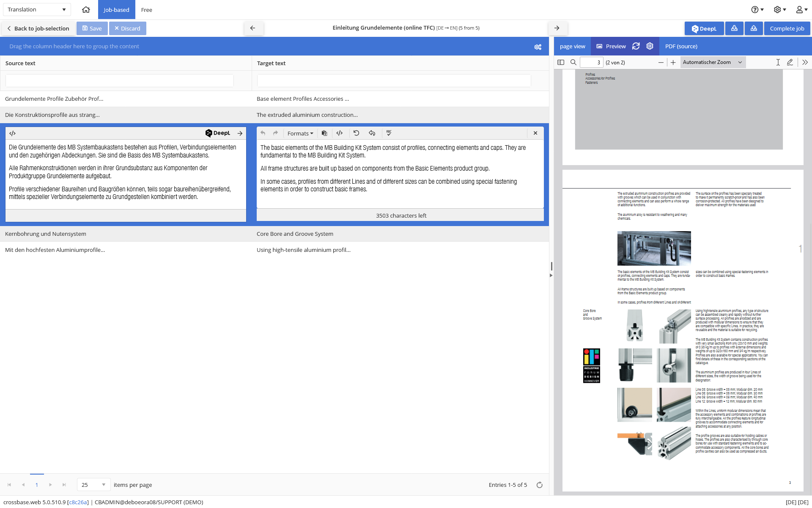The width and height of the screenshot is (812, 508).
Task: Click the Target text filter field
Action: click(x=394, y=80)
